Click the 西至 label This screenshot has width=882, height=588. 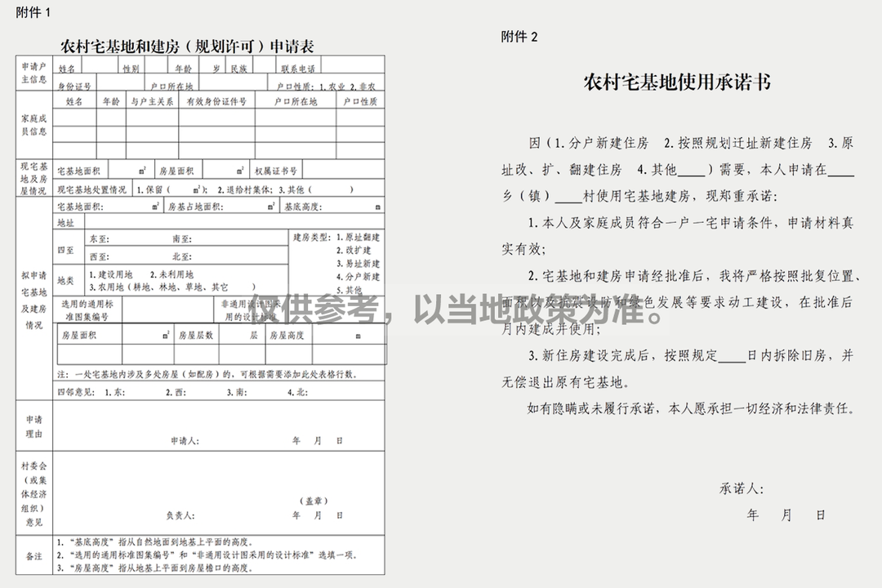(100, 256)
